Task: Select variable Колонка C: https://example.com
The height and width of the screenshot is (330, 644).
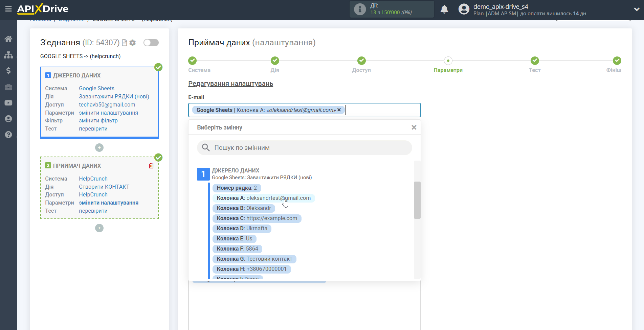Action: tap(257, 218)
